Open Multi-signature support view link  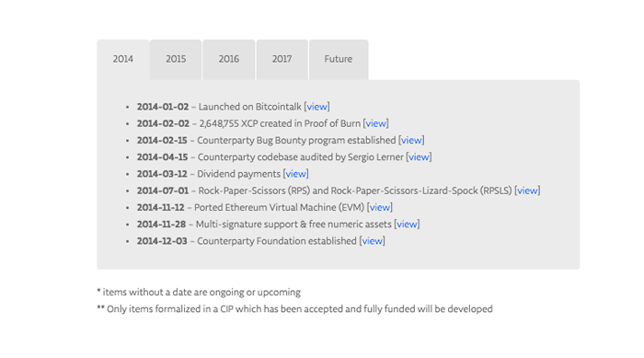(x=407, y=225)
